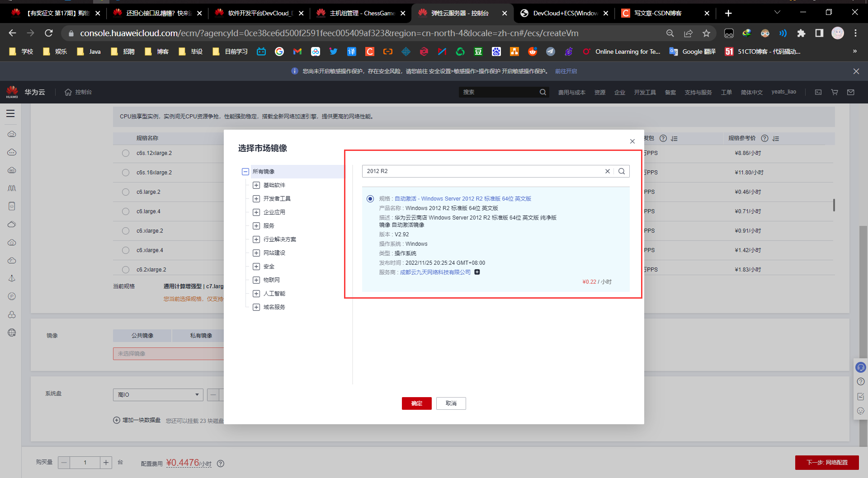
Task: Select the c6.large.2 flavor radio
Action: (126, 192)
